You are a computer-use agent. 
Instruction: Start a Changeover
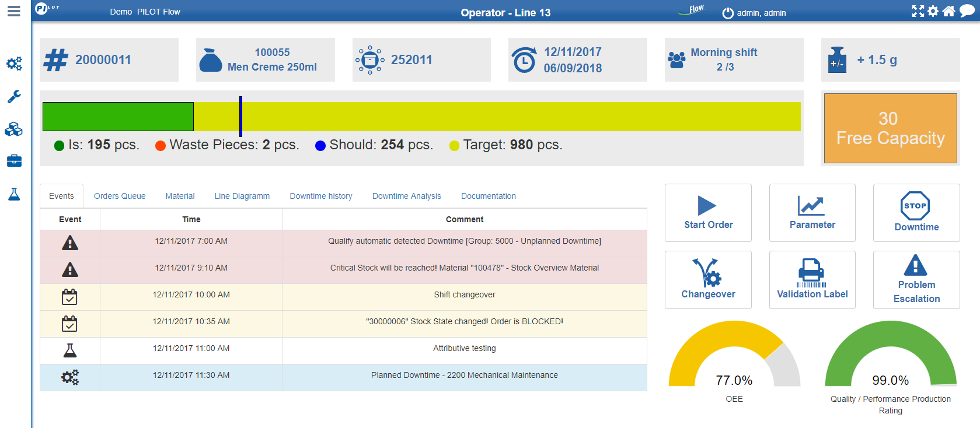(708, 280)
